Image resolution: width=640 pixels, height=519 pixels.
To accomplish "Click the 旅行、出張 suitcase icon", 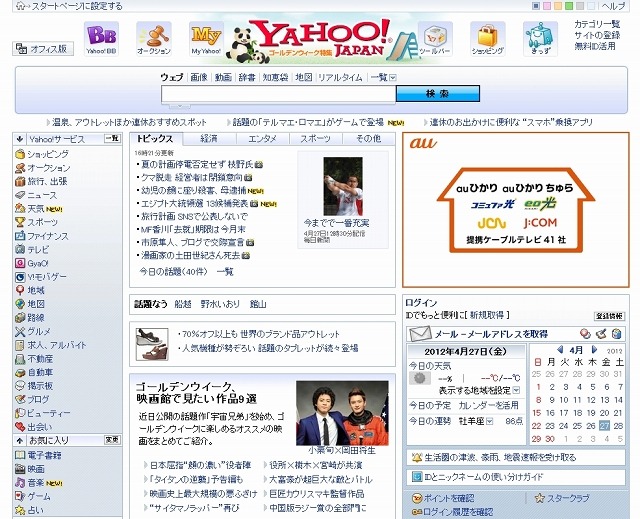I will 20,181.
